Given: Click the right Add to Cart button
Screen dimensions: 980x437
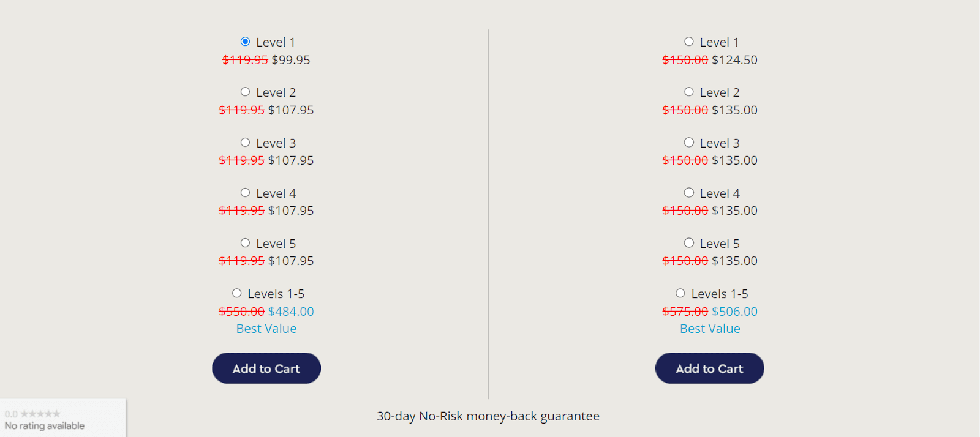Looking at the screenshot, I should point(709,368).
